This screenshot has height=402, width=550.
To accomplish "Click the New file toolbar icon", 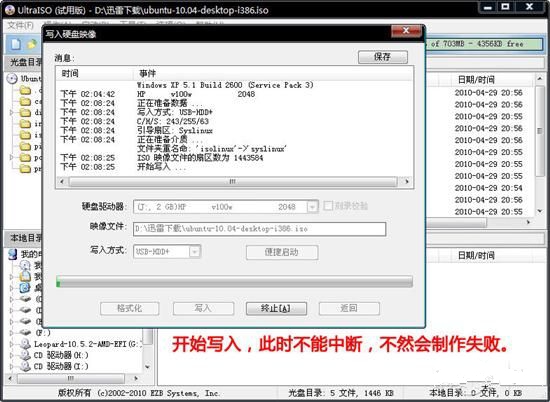I will pos(16,44).
